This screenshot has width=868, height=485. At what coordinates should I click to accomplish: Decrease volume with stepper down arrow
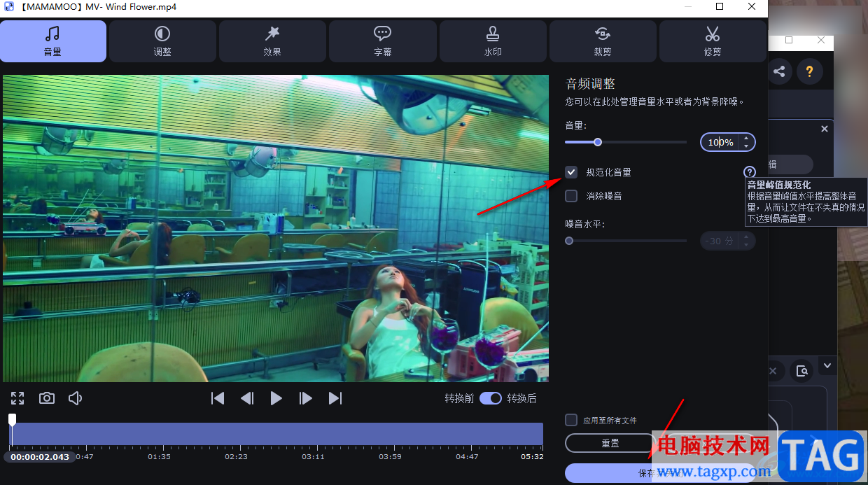(746, 146)
